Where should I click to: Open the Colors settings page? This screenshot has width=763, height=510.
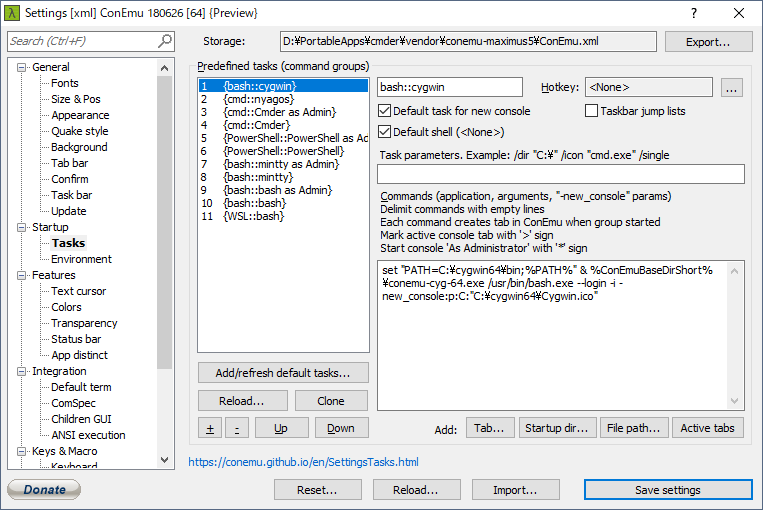66,307
